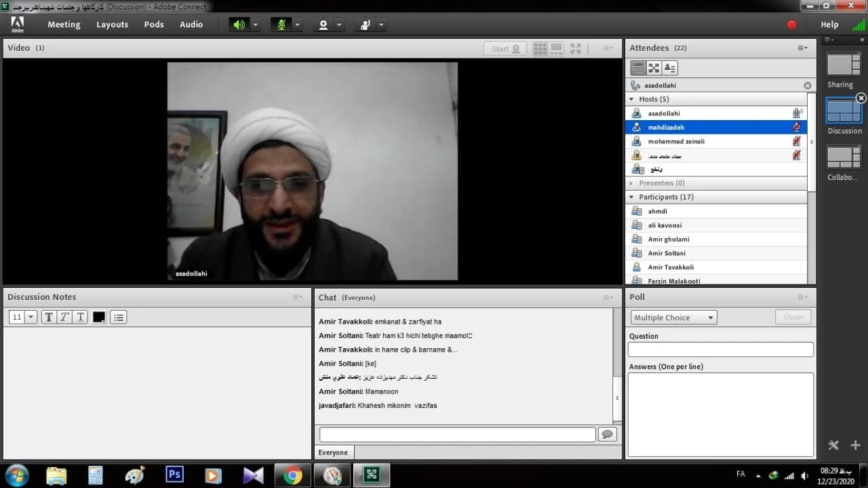
Task: Select attendee breakout room view icon
Action: [x=654, y=68]
